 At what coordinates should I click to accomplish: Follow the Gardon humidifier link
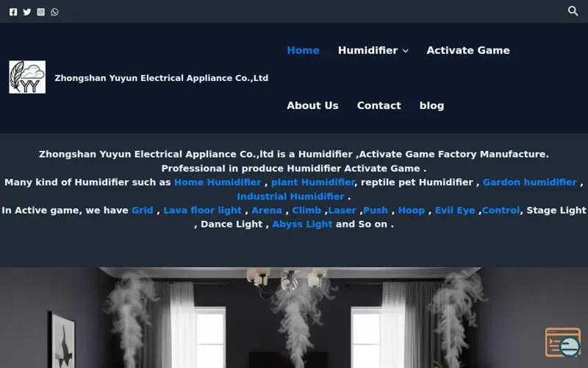529,182
